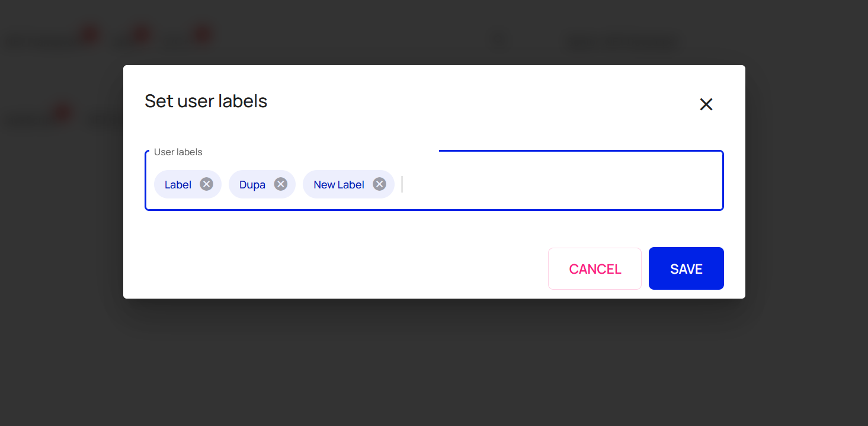868x426 pixels.
Task: Click the CANCEL button
Action: tap(595, 269)
